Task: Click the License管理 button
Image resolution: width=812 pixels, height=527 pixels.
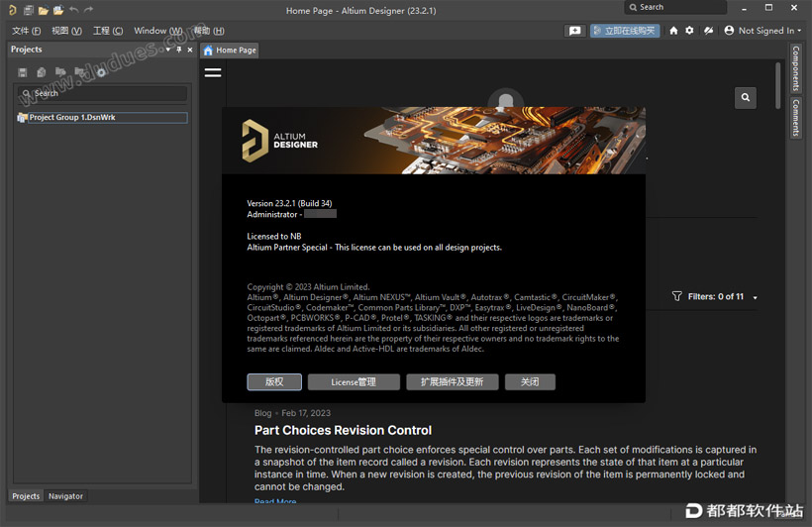Action: [354, 382]
